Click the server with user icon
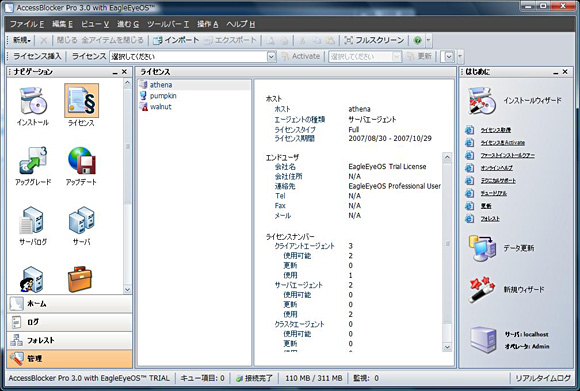The height and width of the screenshot is (391, 580). tap(33, 279)
